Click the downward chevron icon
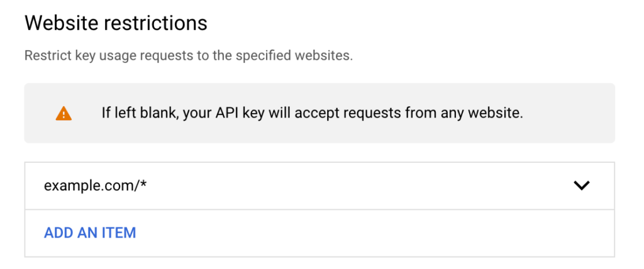 click(582, 185)
